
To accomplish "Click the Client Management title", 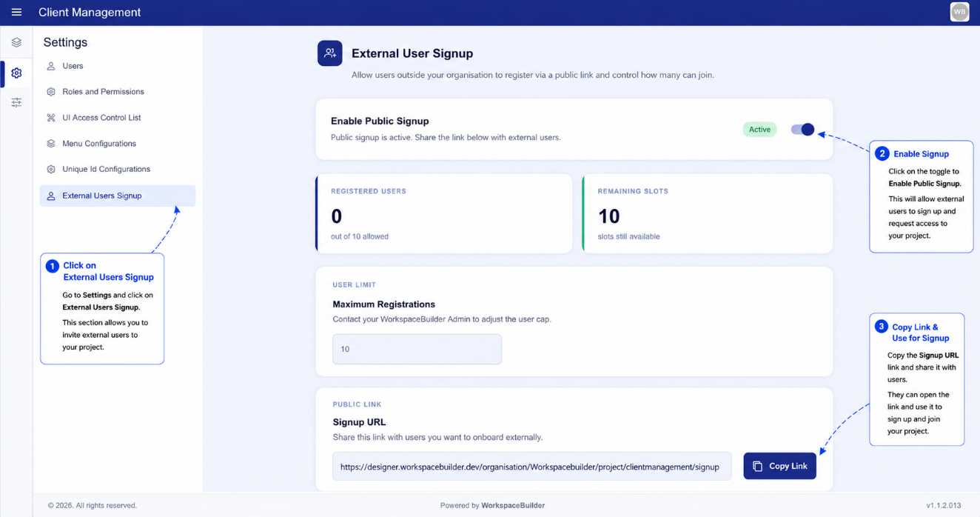I will coord(90,12).
